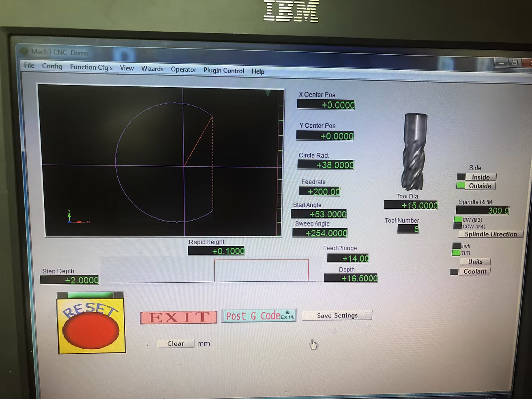Screen dimensions: 532x399
Task: Open the PlugIn Control menu
Action: (223, 70)
